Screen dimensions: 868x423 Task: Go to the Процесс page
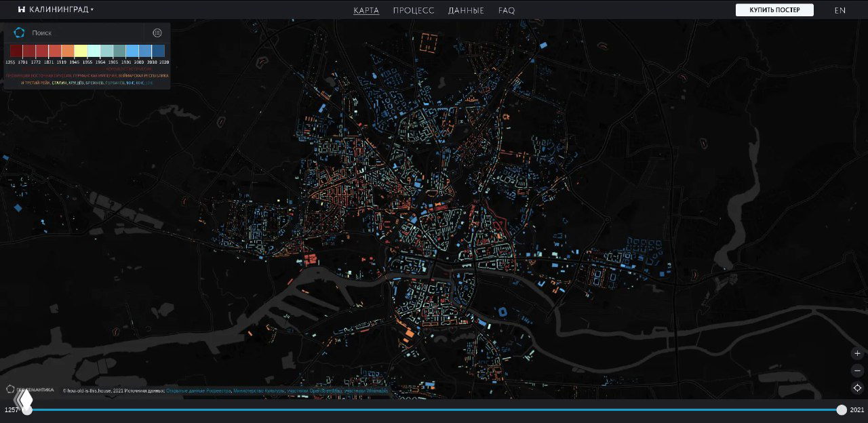tap(413, 11)
